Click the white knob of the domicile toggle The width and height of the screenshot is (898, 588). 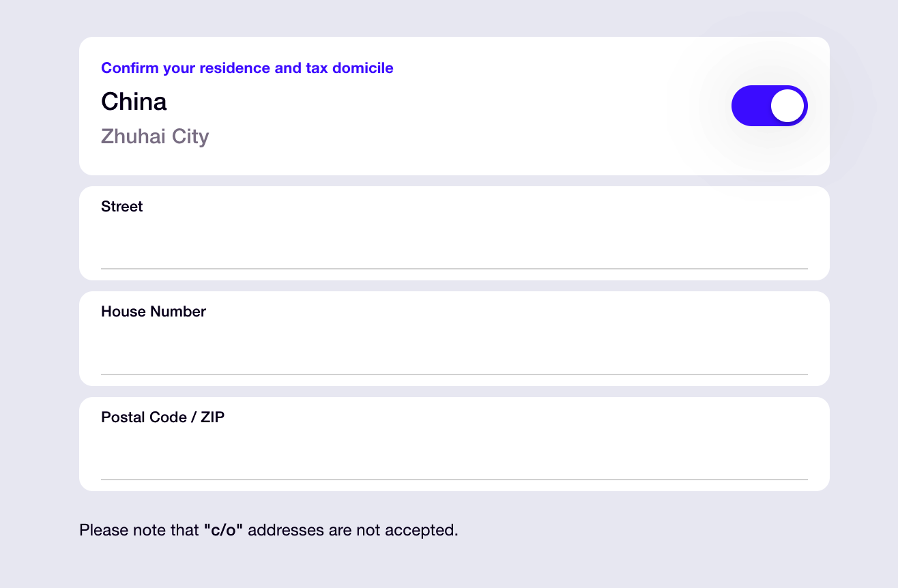tap(787, 106)
